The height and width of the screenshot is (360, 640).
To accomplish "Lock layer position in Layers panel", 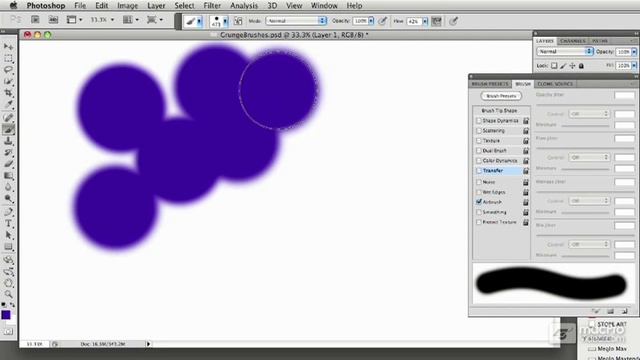I will point(572,65).
